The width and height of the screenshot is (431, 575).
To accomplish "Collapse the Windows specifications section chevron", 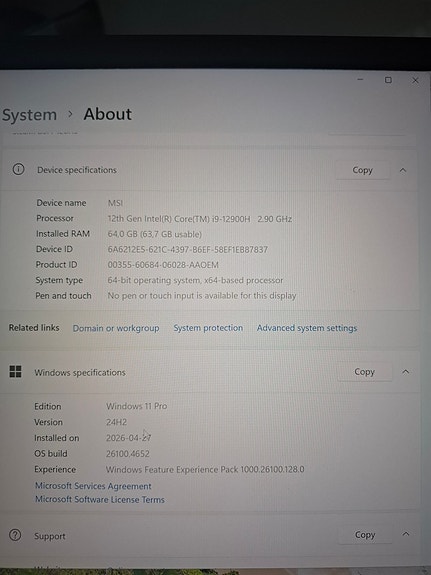I will pos(405,372).
